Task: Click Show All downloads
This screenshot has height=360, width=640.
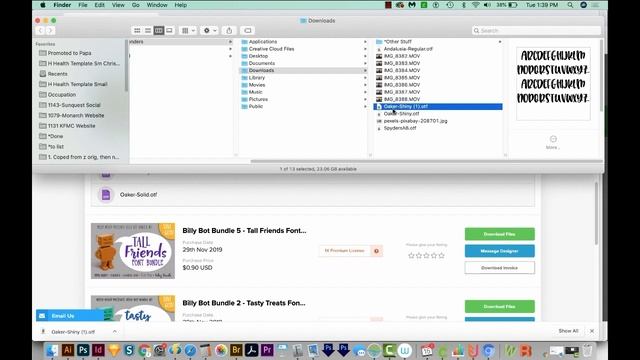Action: click(x=568, y=331)
